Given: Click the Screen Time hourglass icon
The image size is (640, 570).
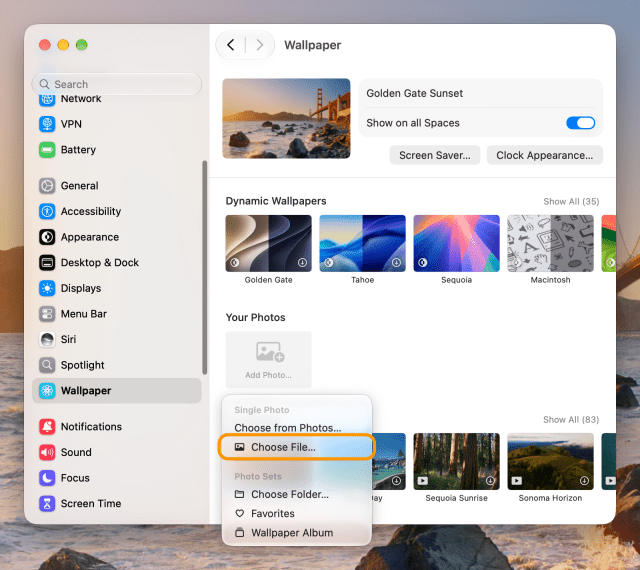Looking at the screenshot, I should pos(47,503).
